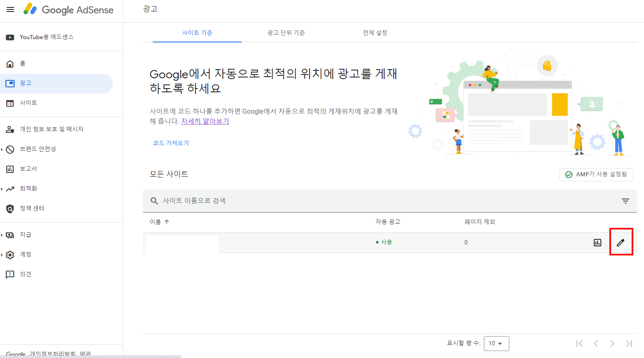Switch to the 전체 설정 tab

(x=375, y=33)
